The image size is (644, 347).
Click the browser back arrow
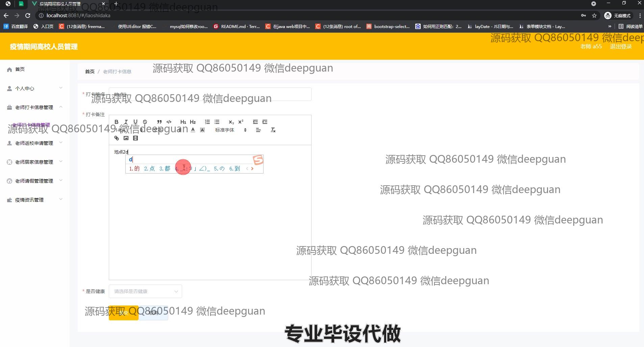pos(6,16)
